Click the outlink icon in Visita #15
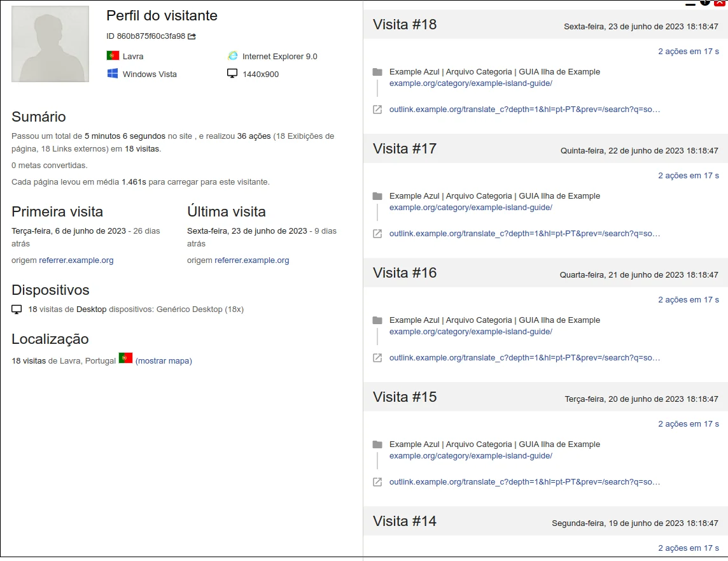Screen dimensions: 728x561 pos(377,482)
